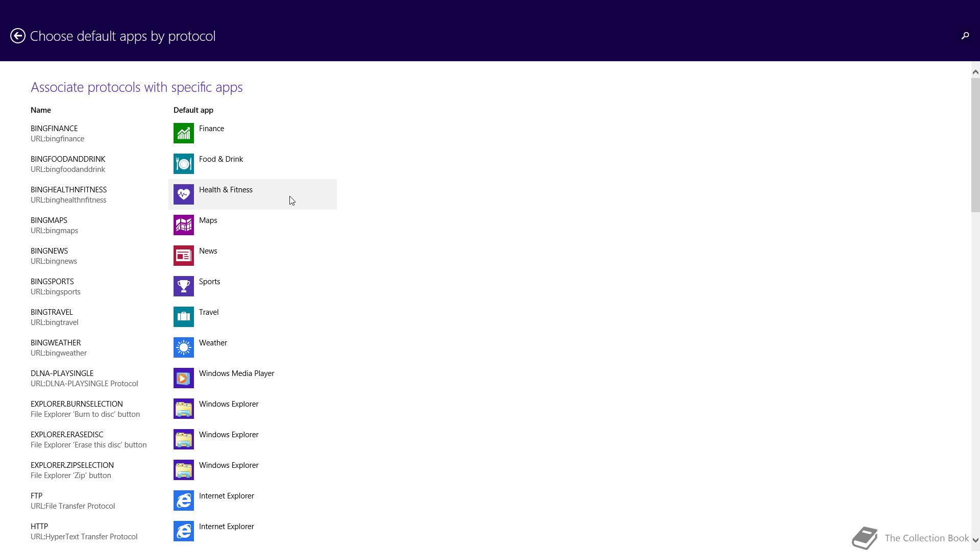
Task: Change default app labeled Maps
Action: pyautogui.click(x=208, y=220)
